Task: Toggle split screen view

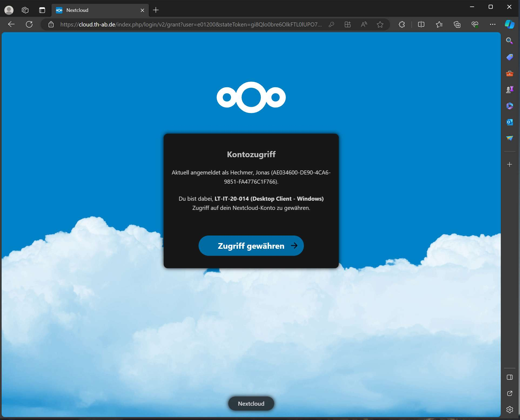Action: pyautogui.click(x=421, y=25)
